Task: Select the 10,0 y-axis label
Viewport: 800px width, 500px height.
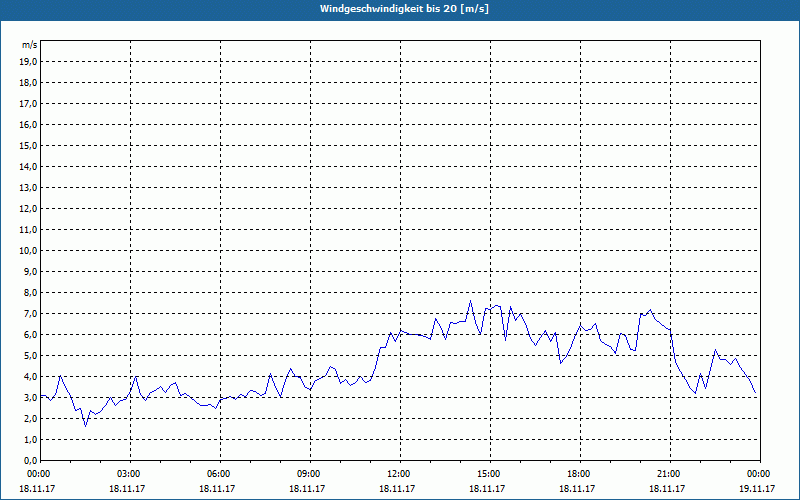Action: (x=29, y=251)
